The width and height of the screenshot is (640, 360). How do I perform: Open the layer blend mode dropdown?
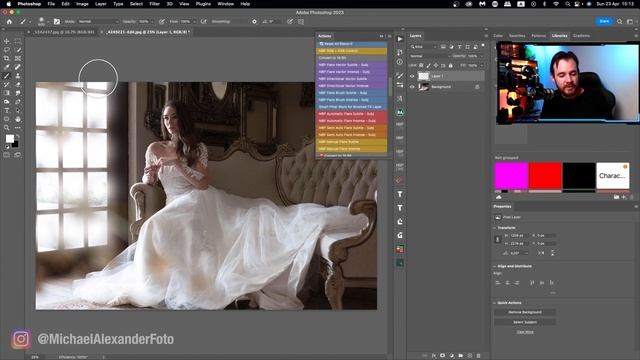click(x=429, y=56)
